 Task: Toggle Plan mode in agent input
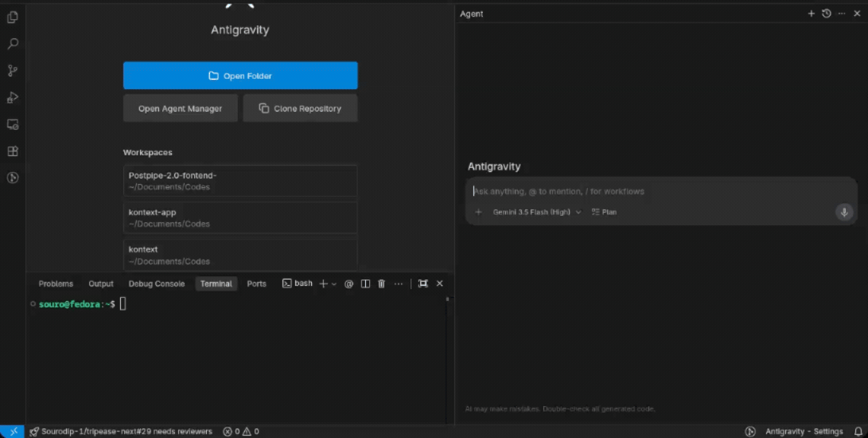(x=604, y=213)
